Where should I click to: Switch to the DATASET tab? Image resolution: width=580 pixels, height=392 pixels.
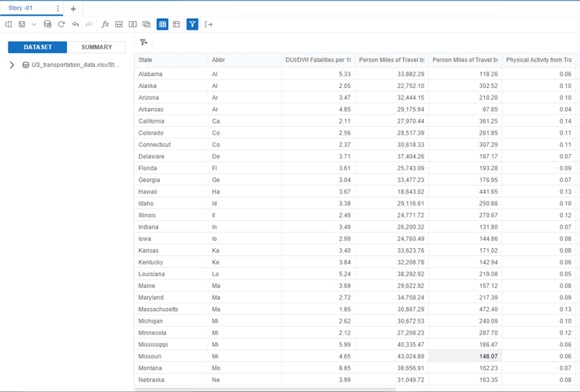(37, 47)
